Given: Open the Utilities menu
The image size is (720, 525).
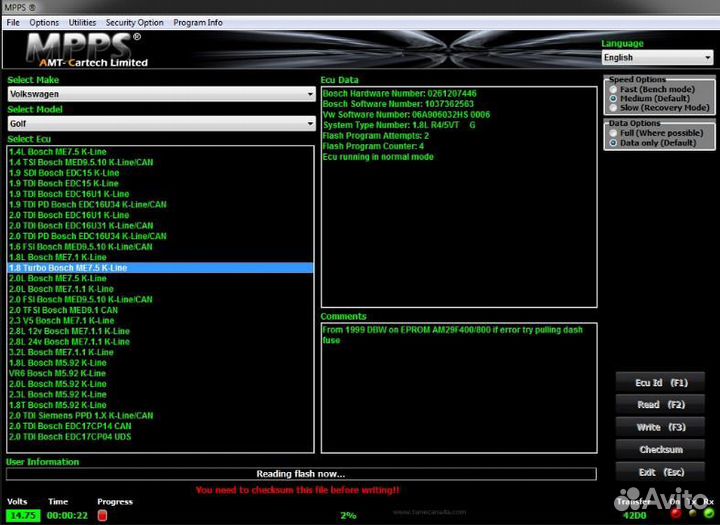Looking at the screenshot, I should [x=82, y=23].
